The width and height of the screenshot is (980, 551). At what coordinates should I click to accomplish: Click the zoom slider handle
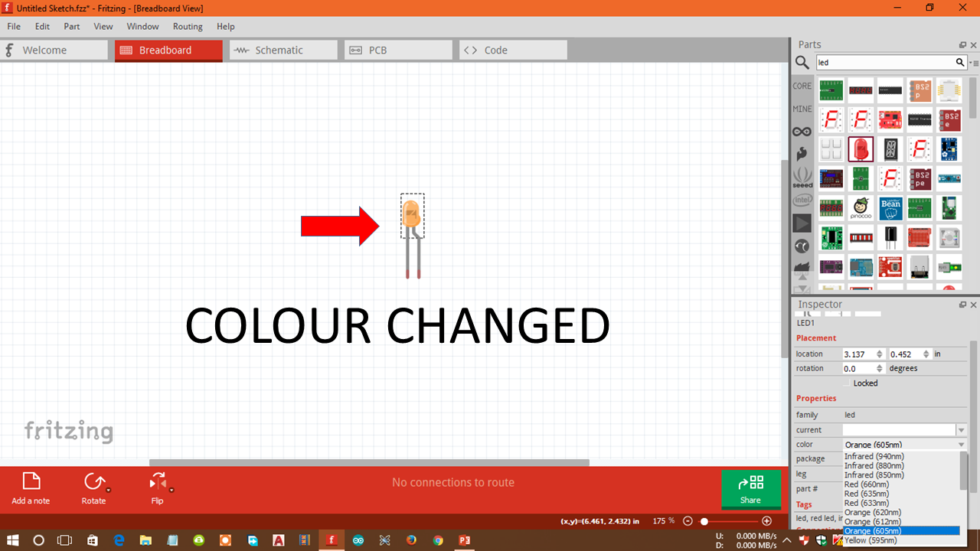[x=704, y=520]
